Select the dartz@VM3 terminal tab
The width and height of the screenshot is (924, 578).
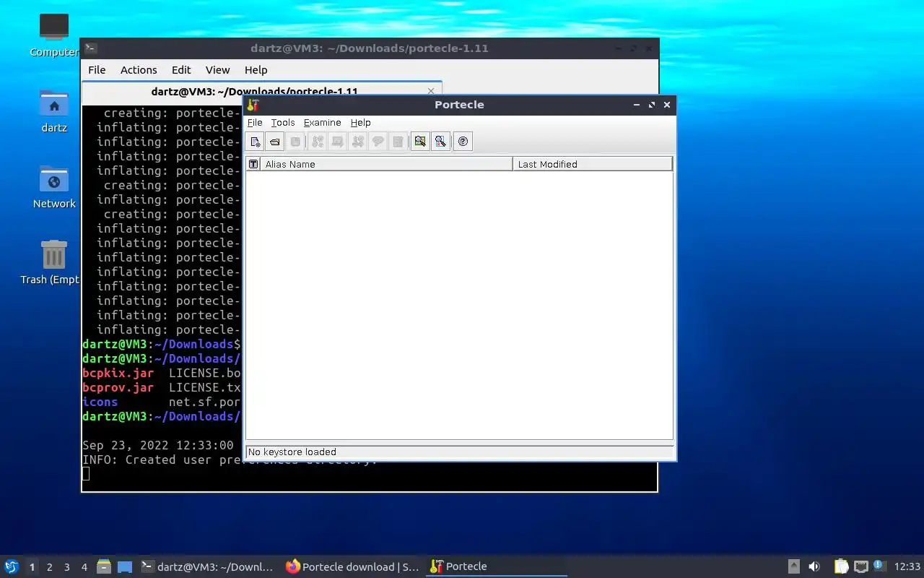pyautogui.click(x=254, y=91)
